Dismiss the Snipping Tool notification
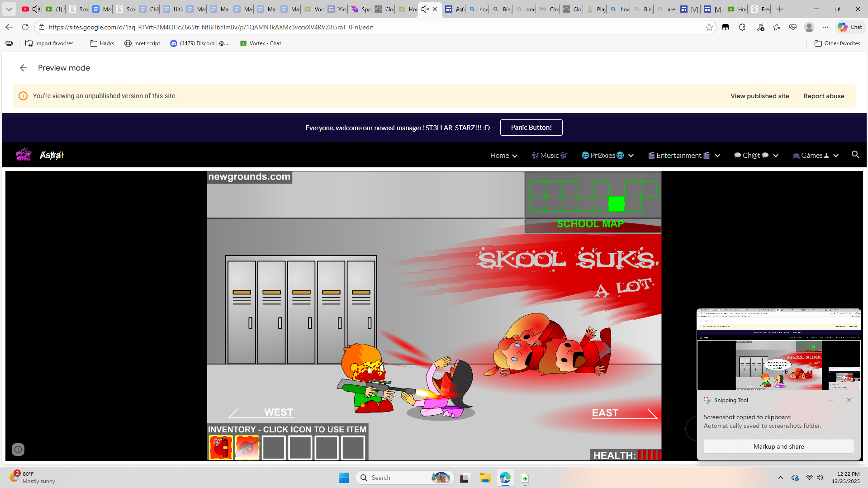 coord(849,400)
